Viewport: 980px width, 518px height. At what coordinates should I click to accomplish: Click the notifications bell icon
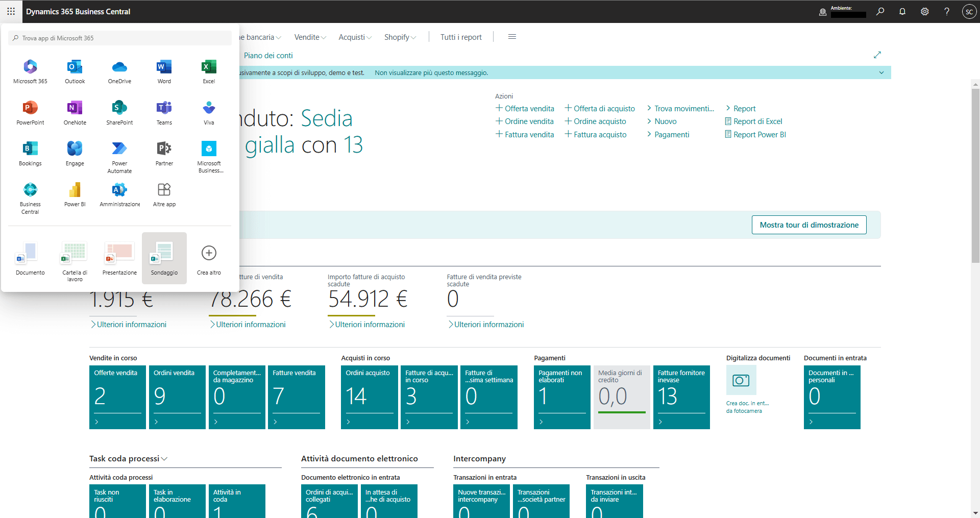coord(902,11)
